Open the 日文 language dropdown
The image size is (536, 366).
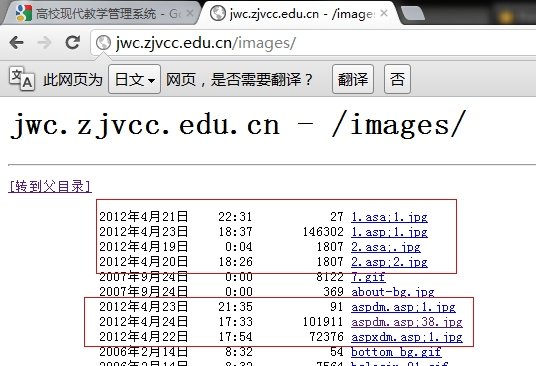tap(134, 79)
